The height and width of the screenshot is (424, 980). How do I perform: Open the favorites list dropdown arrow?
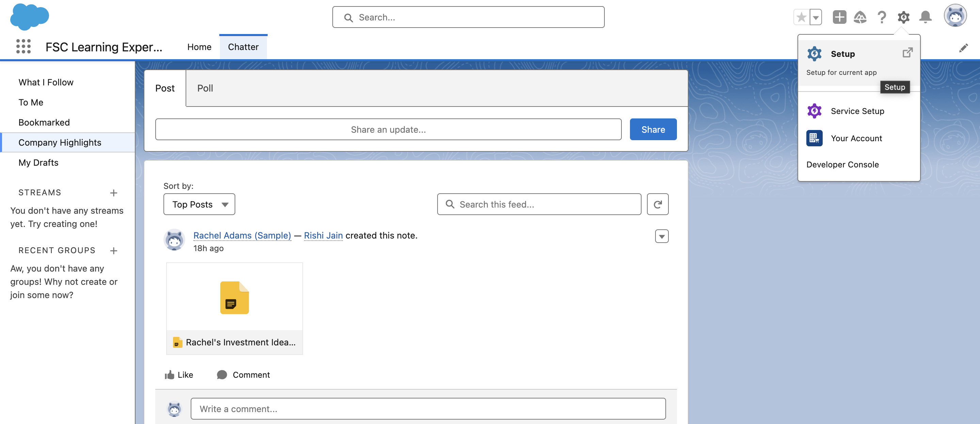(816, 17)
